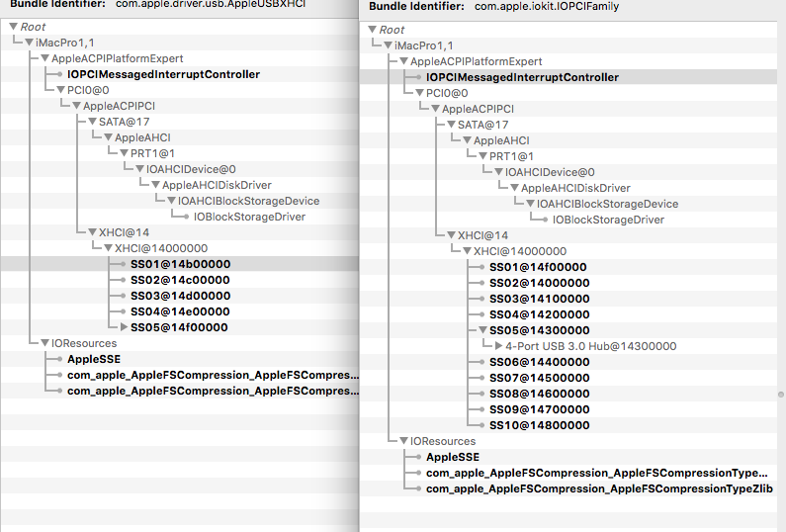Select IOPCIMessagedInterruptController in left window
Viewport: 786px width, 532px height.
pos(163,74)
